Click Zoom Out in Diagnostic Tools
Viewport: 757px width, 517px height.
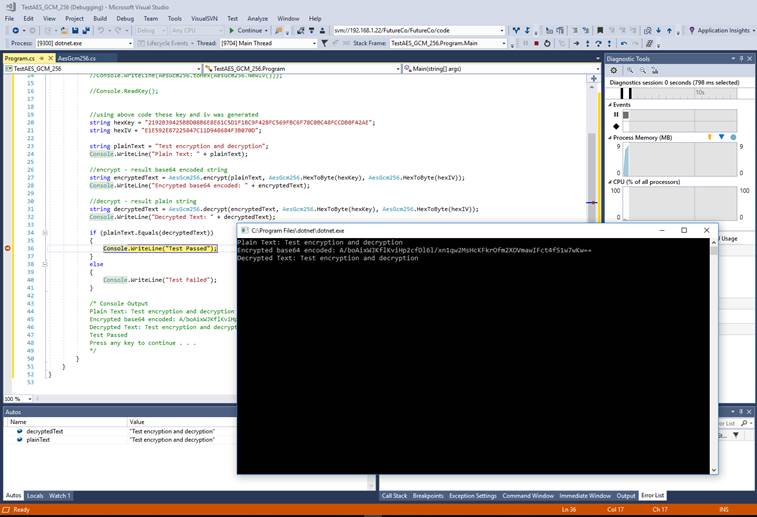(643, 70)
